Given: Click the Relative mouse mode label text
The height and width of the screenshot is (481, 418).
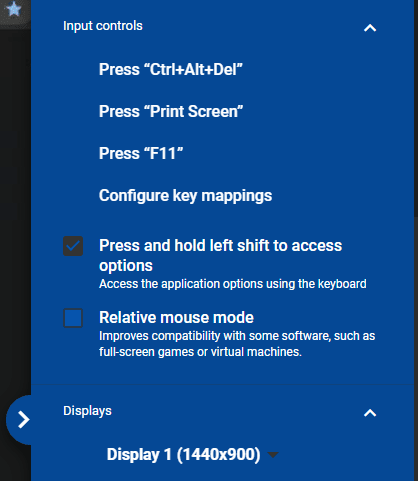Looking at the screenshot, I should 176,317.
